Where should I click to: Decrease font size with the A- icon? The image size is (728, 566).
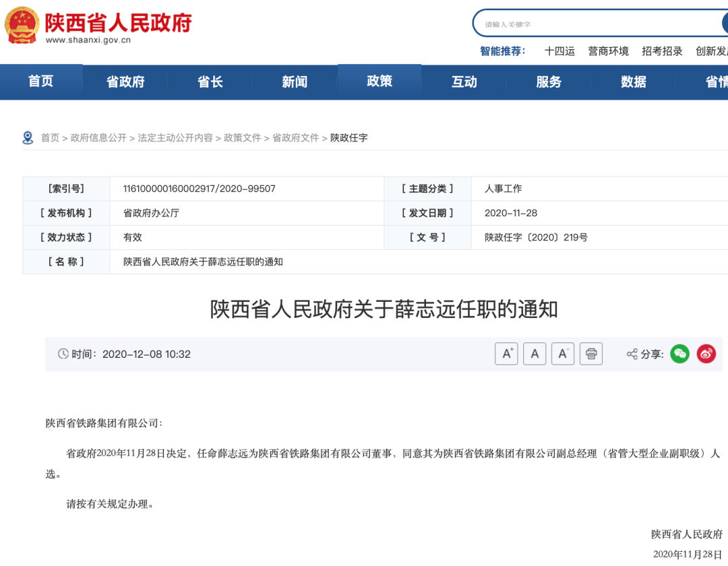[x=563, y=353]
